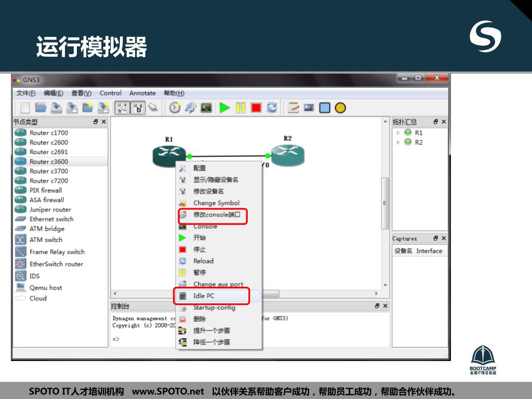The height and width of the screenshot is (399, 532).
Task: Click the snapshot clock toolbar icon
Action: (175, 108)
